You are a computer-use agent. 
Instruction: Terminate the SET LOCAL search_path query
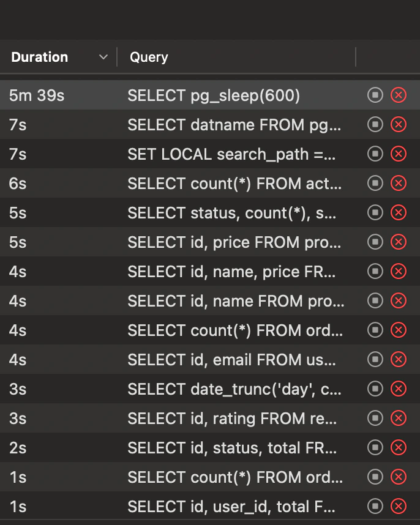tap(399, 154)
